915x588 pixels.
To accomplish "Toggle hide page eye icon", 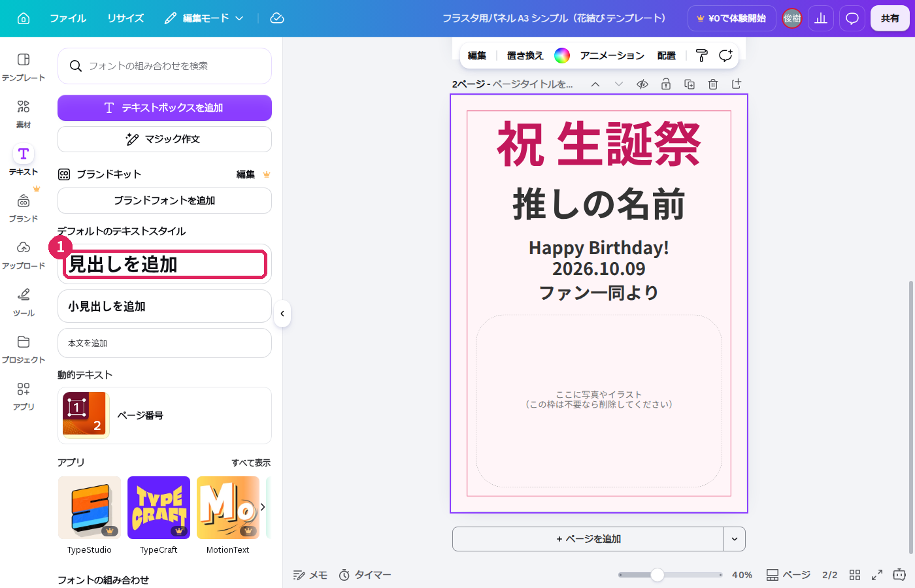I will coord(642,84).
